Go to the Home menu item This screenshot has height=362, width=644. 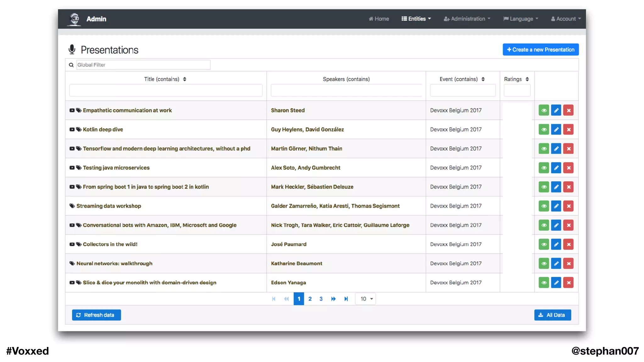click(379, 19)
